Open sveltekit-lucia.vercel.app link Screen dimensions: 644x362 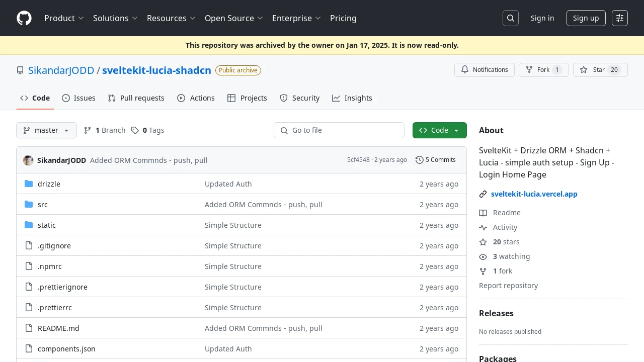tap(534, 194)
